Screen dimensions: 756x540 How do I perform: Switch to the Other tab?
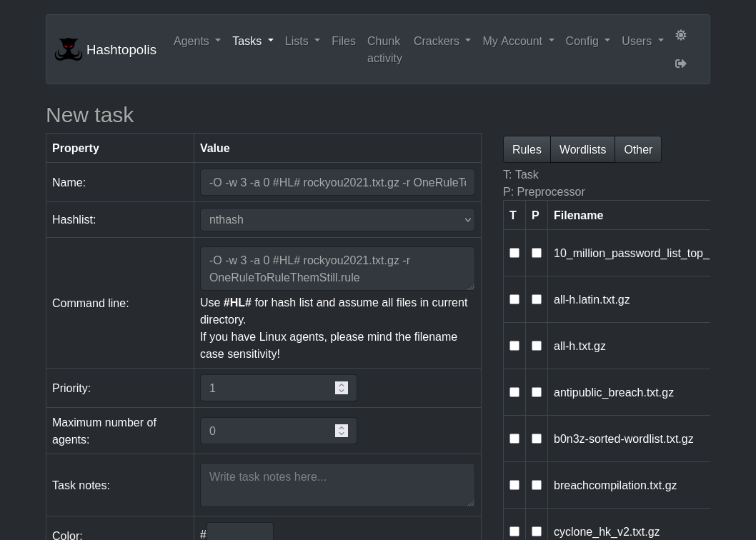[637, 149]
